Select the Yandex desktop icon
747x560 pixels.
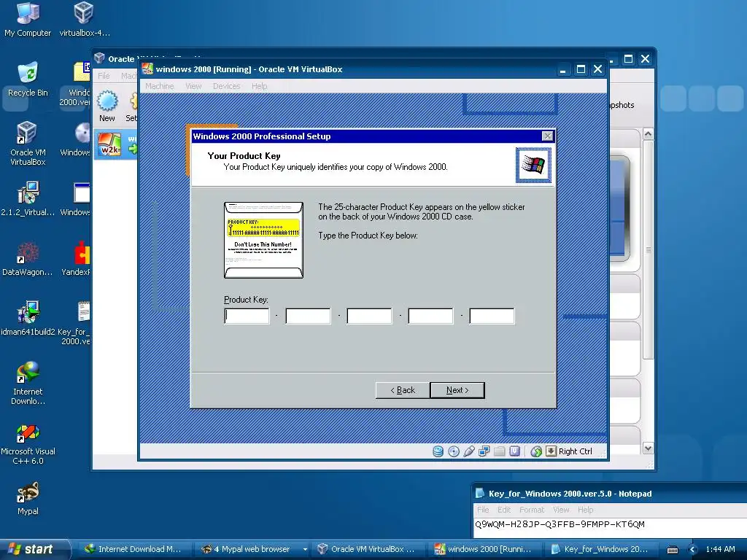[77, 259]
